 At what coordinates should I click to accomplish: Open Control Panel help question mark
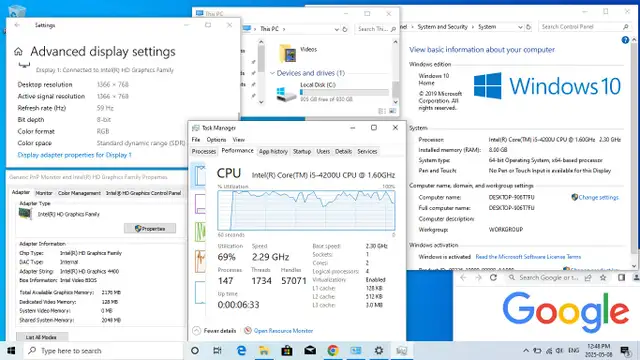pos(625,40)
